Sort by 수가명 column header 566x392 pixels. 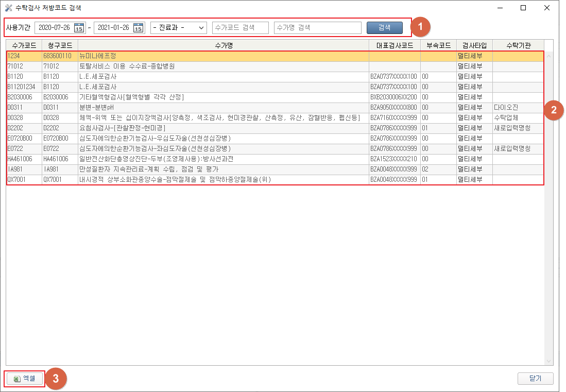[x=223, y=45]
